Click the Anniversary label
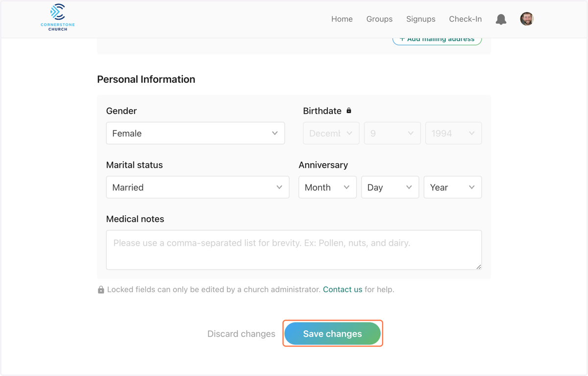Viewport: 588px width, 376px height. 323,165
